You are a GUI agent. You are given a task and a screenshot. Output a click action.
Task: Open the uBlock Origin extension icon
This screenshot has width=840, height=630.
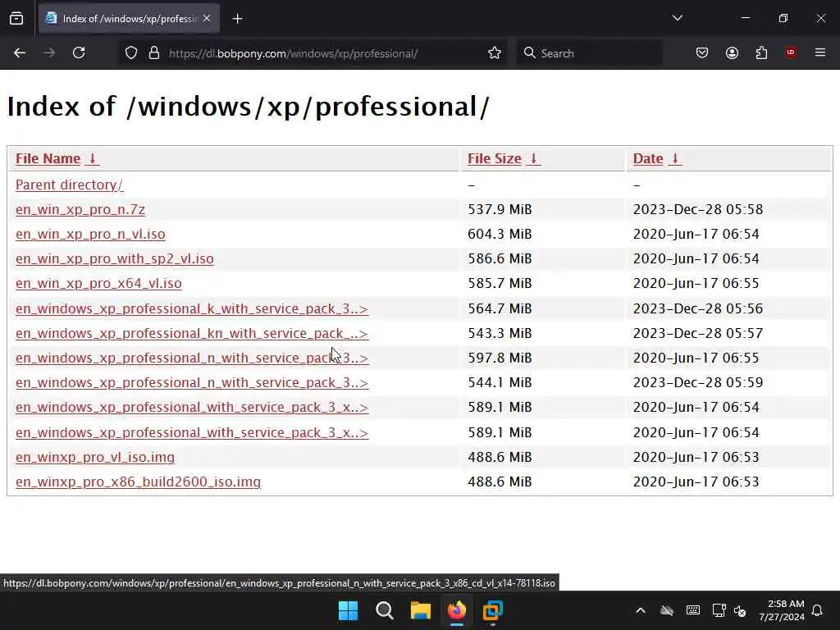[791, 52]
